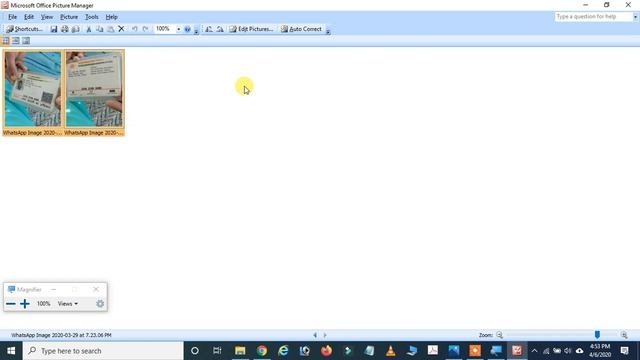This screenshot has height=360, width=640.
Task: Click the blue Help icon in toolbar
Action: pyautogui.click(x=187, y=29)
